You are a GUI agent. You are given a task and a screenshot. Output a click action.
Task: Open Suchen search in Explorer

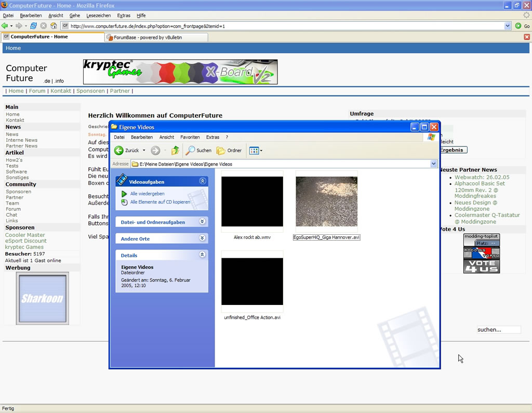198,150
